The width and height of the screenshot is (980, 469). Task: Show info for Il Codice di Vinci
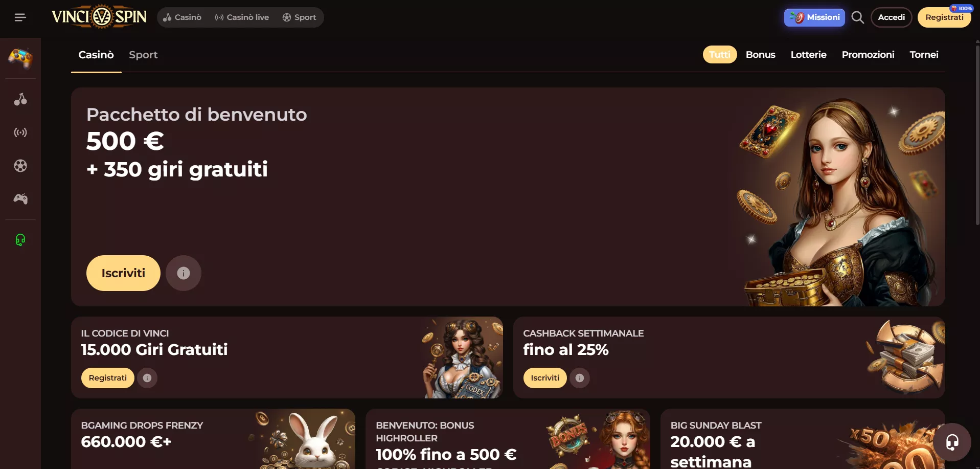point(147,378)
